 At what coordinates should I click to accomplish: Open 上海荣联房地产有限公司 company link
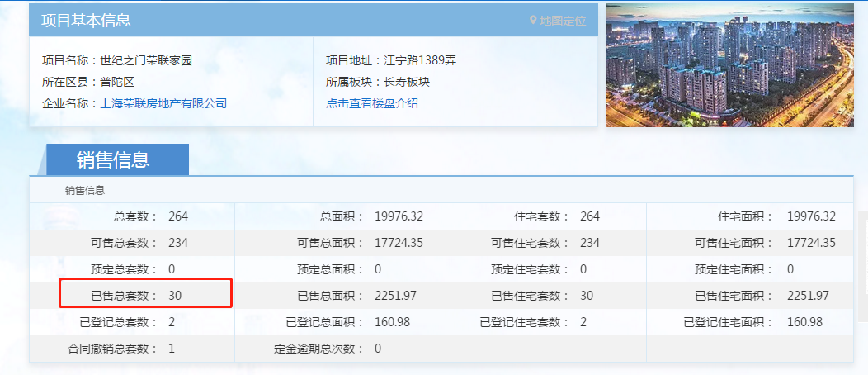point(163,103)
